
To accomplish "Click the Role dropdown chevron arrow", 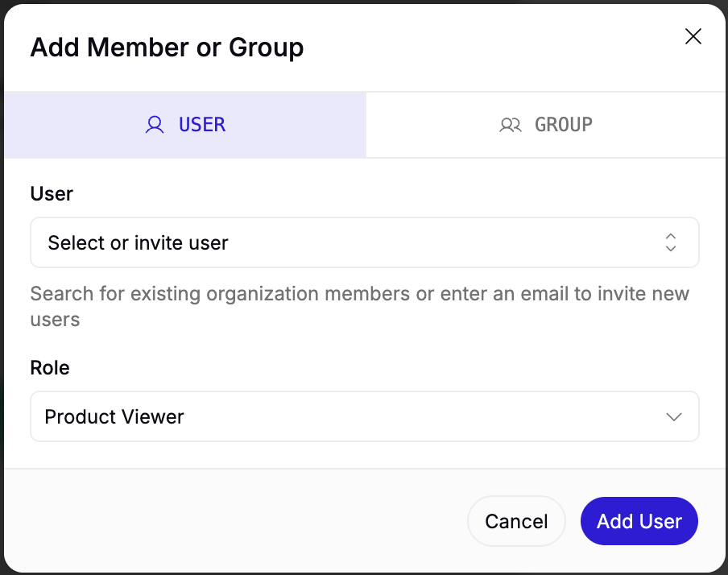I will point(674,416).
